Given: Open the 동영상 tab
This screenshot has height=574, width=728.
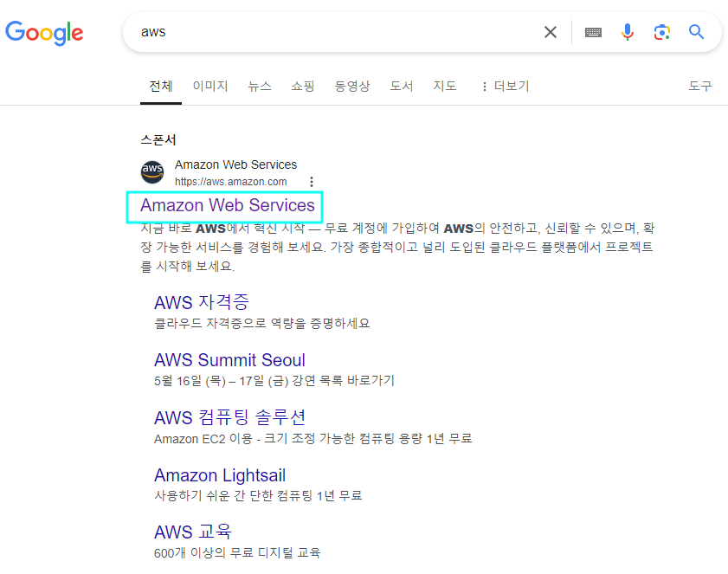Looking at the screenshot, I should pyautogui.click(x=352, y=86).
